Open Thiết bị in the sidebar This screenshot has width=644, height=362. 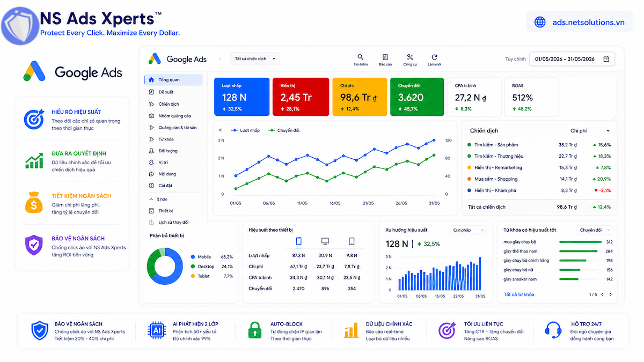pos(173,211)
